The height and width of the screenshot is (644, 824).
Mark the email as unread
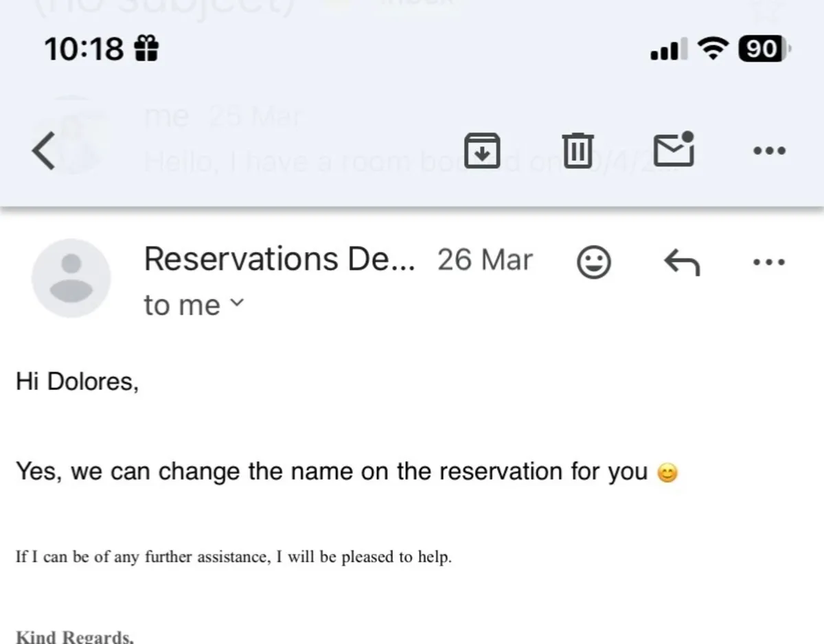[x=673, y=149]
